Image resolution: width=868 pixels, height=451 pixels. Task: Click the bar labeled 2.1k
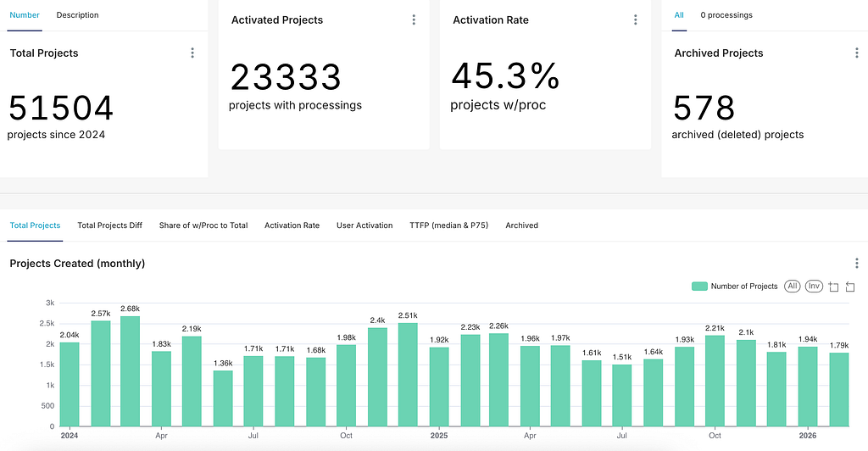tap(746, 383)
